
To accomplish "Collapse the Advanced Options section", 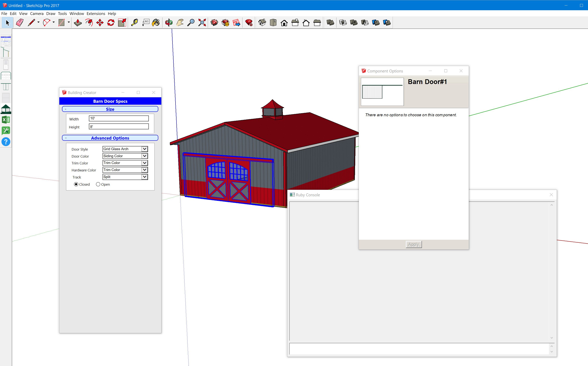I will click(110, 138).
